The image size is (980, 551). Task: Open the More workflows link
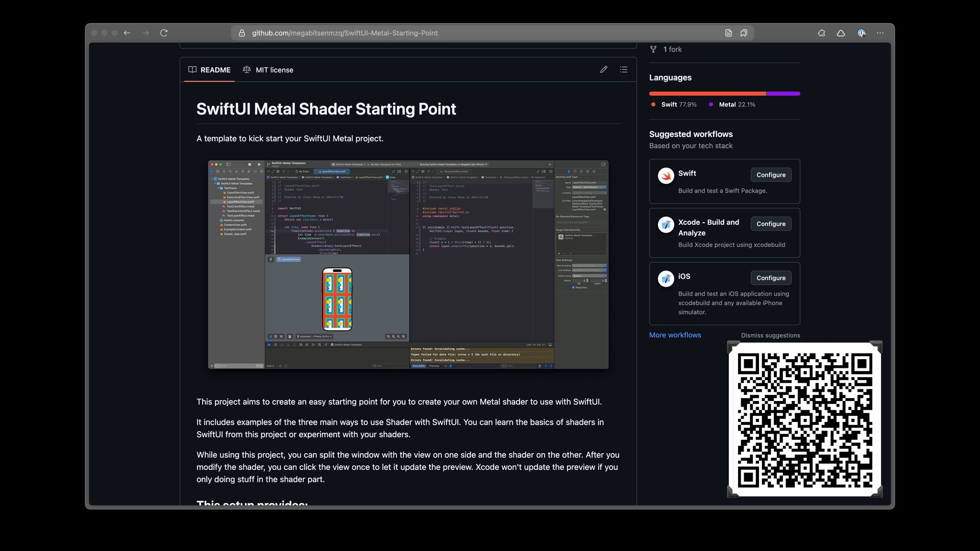(x=675, y=335)
